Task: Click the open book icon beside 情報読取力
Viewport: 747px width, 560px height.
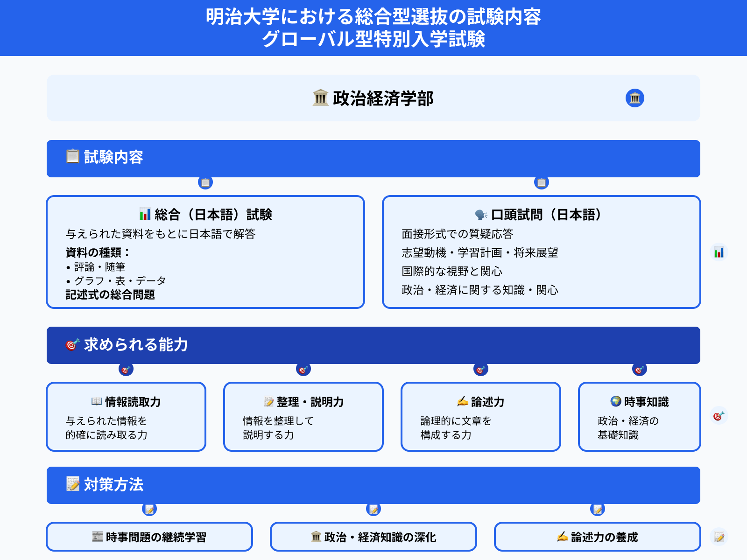Action: pos(97,401)
